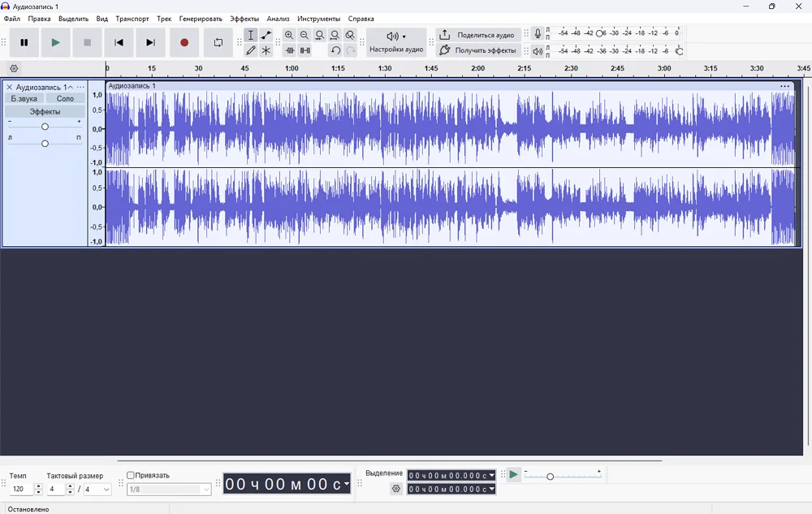This screenshot has height=514, width=812.
Task: Click the Zoom In magnifier
Action: point(289,35)
